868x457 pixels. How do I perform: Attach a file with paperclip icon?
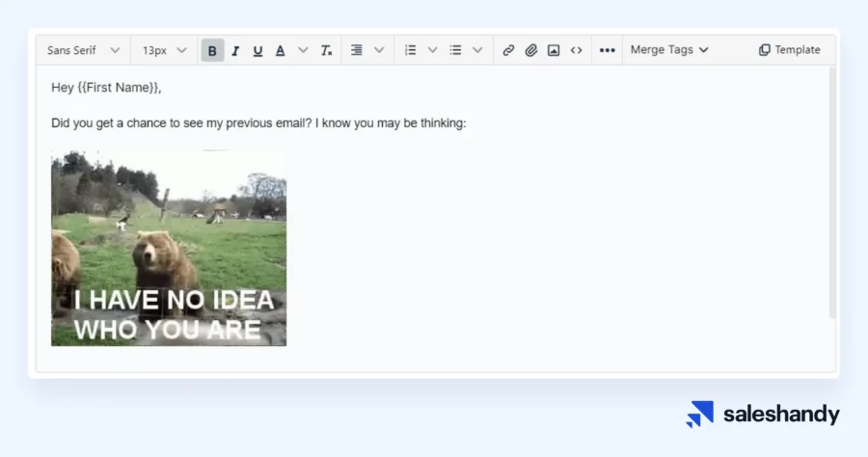pyautogui.click(x=531, y=50)
